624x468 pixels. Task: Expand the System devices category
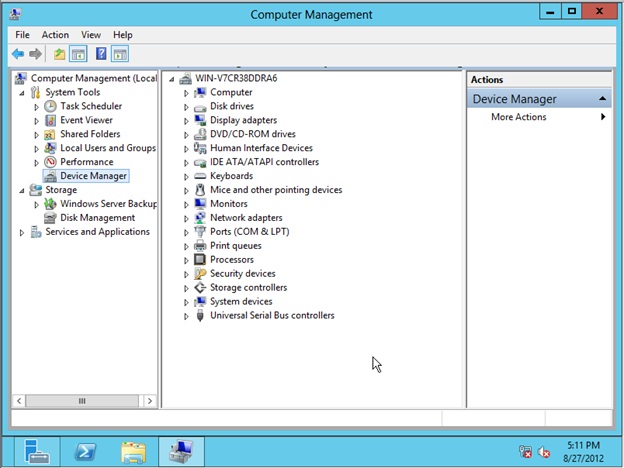tap(186, 302)
